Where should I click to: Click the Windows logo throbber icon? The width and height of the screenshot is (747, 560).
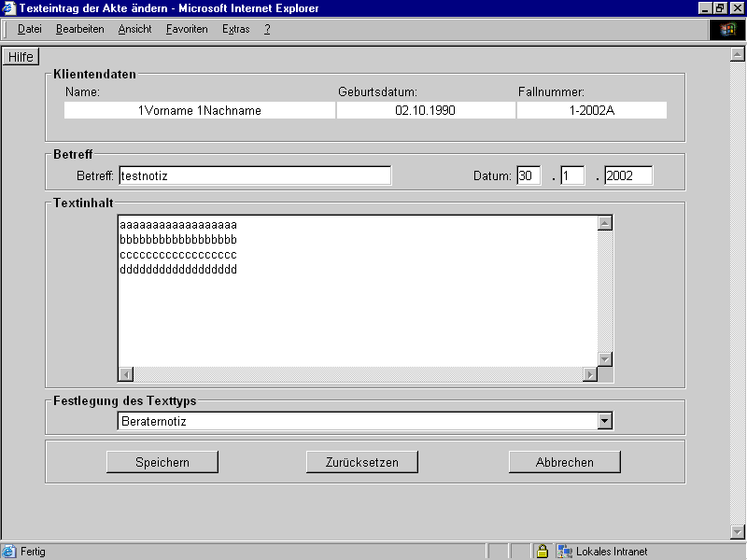point(727,29)
